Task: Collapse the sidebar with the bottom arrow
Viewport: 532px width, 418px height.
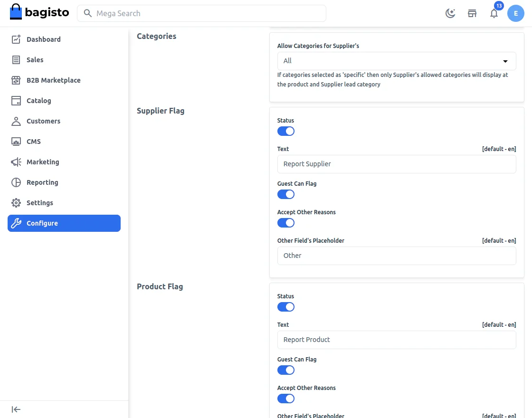Action: tap(16, 409)
